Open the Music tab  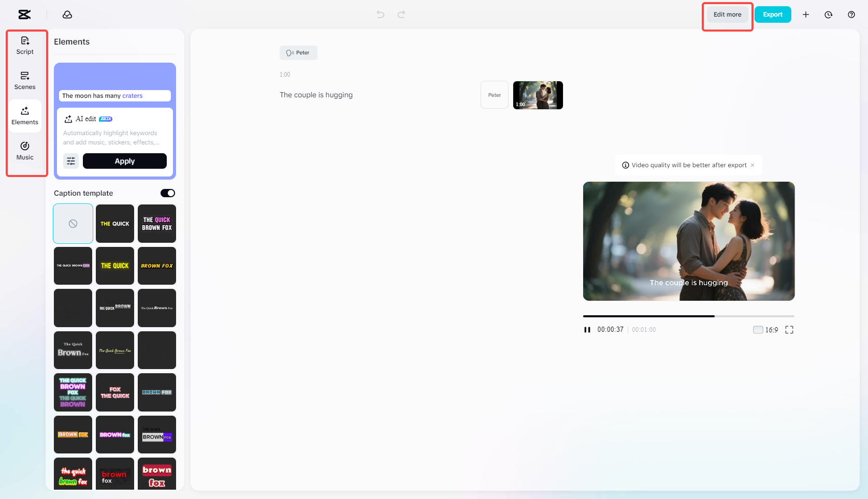coord(25,151)
